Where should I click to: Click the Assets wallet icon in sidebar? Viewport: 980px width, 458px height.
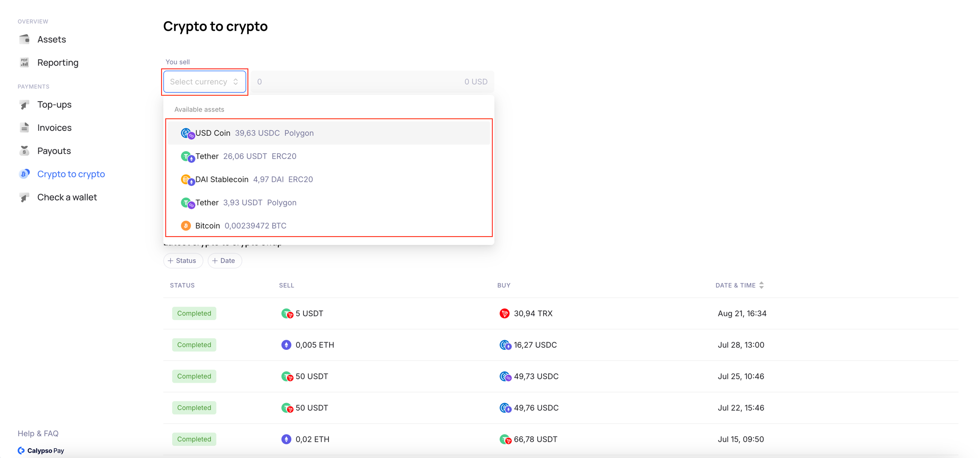coord(24,39)
